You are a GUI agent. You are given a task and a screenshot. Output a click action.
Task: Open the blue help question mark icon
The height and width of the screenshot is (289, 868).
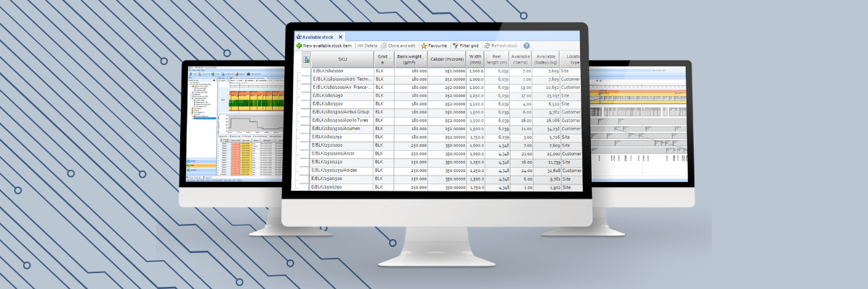(x=527, y=46)
